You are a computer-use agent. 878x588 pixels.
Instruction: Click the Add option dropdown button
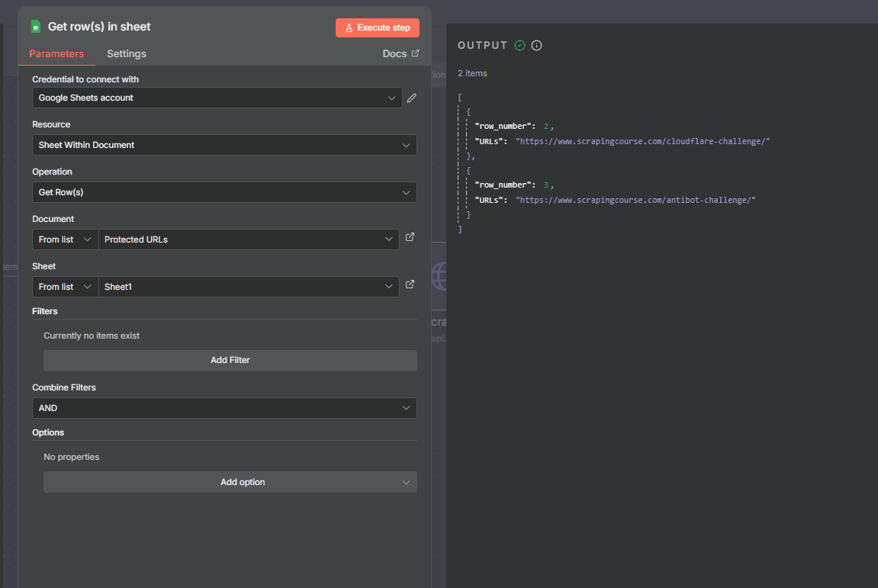coord(230,482)
